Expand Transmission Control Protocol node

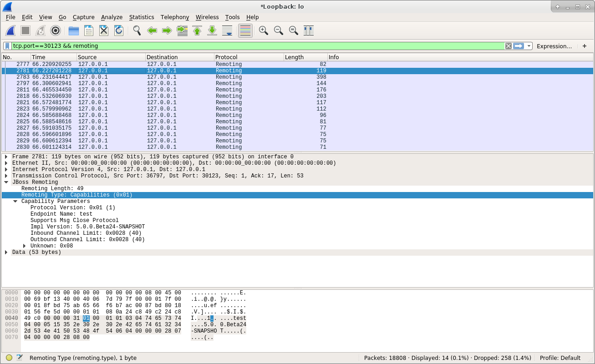click(6, 176)
